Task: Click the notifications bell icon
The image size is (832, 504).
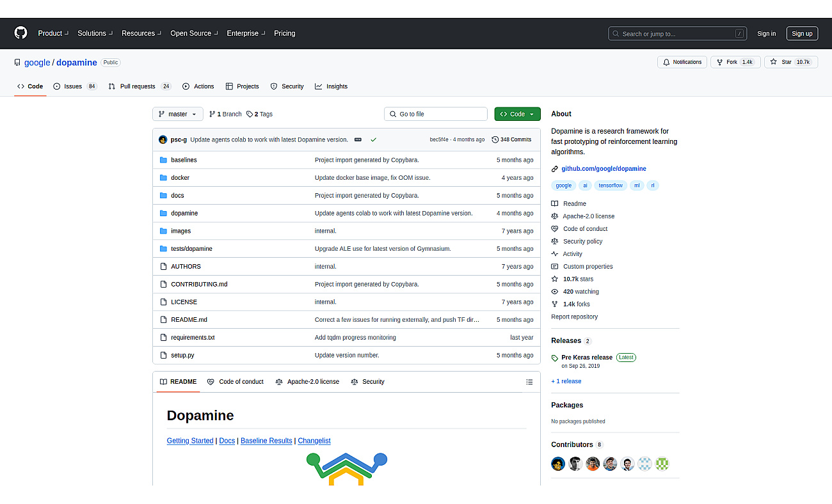Action: coord(666,62)
